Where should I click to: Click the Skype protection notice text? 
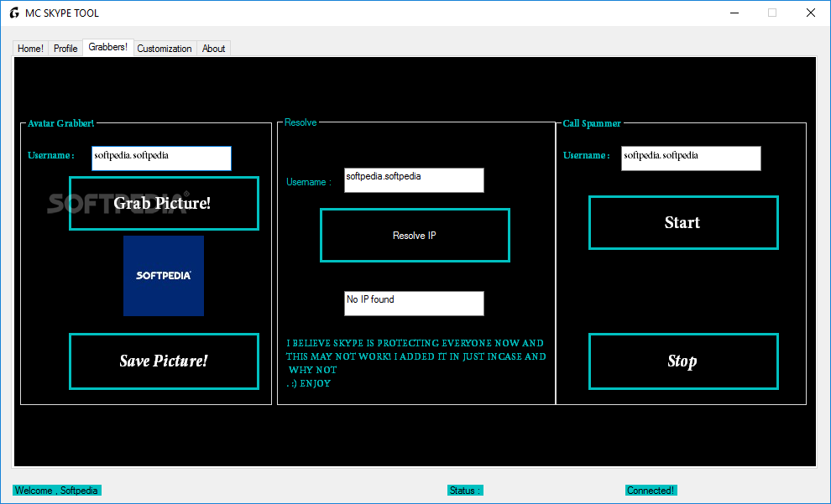tap(416, 363)
